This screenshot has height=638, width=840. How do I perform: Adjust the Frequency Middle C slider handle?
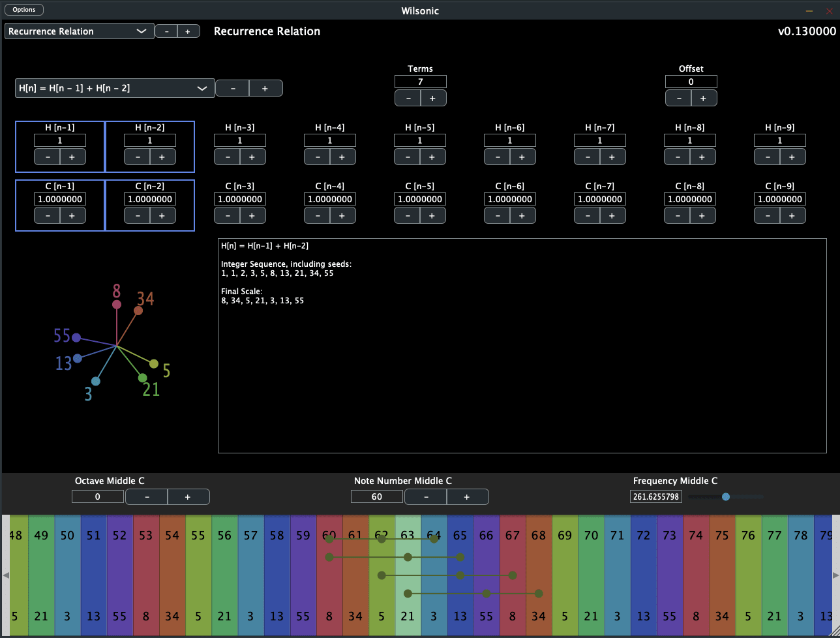coord(726,497)
